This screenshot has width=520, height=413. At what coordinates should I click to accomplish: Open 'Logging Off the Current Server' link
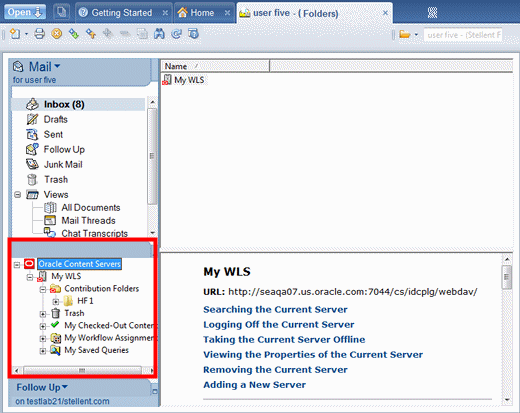click(x=279, y=325)
